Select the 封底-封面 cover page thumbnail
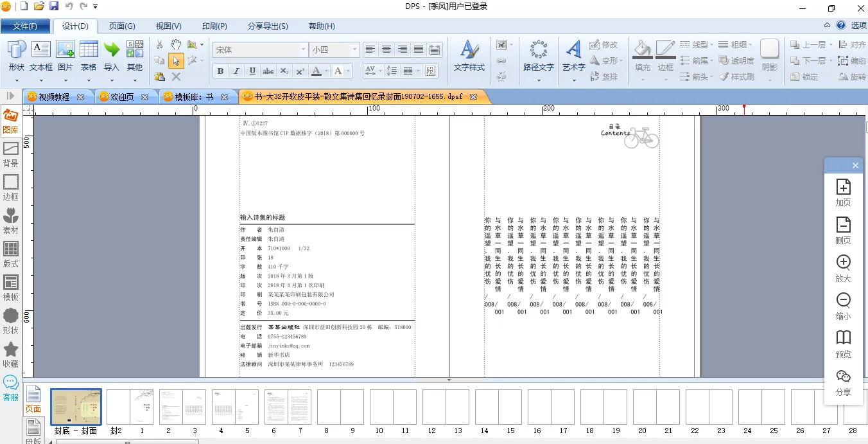This screenshot has width=868, height=444. pyautogui.click(x=76, y=407)
